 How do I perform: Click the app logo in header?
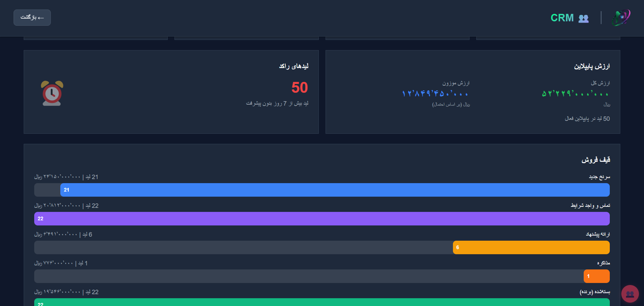coord(621,18)
